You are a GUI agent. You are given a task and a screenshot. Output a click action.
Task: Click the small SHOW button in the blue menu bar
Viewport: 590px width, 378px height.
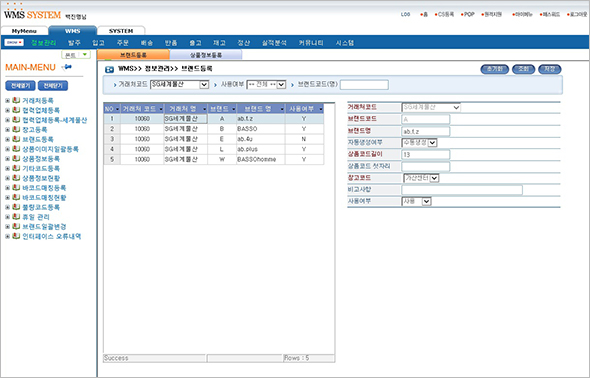click(x=14, y=43)
